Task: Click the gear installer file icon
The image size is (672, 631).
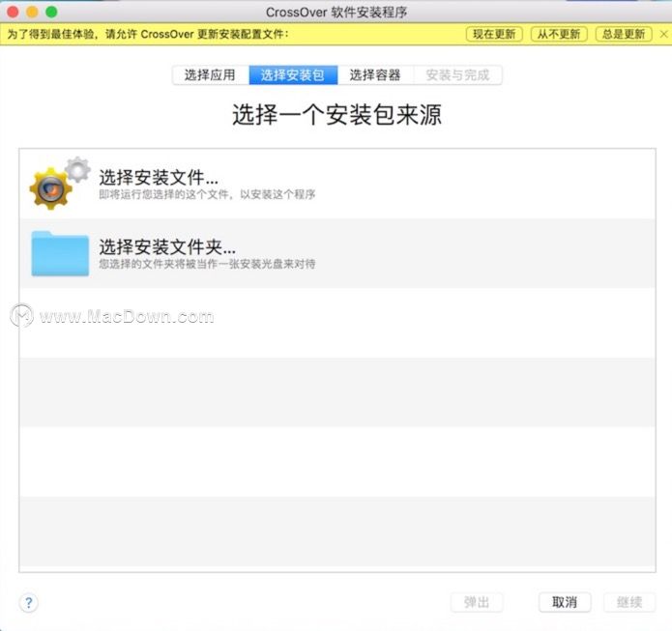Action: [60, 184]
